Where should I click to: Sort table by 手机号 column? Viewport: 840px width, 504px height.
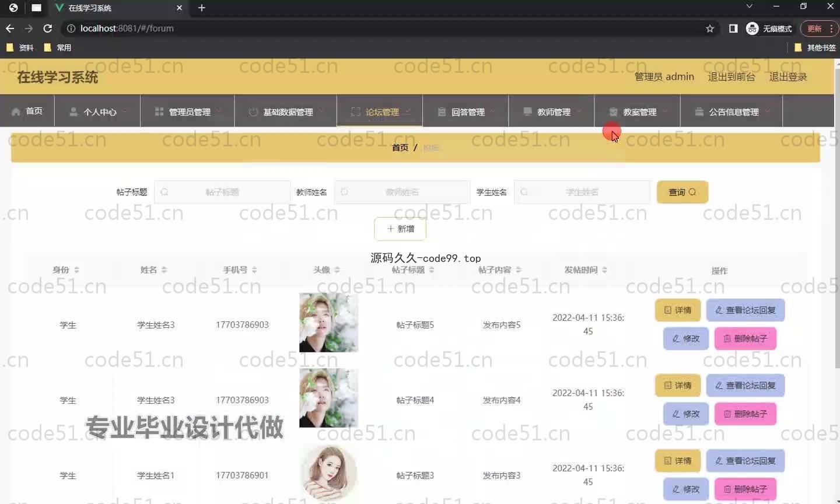pos(254,270)
